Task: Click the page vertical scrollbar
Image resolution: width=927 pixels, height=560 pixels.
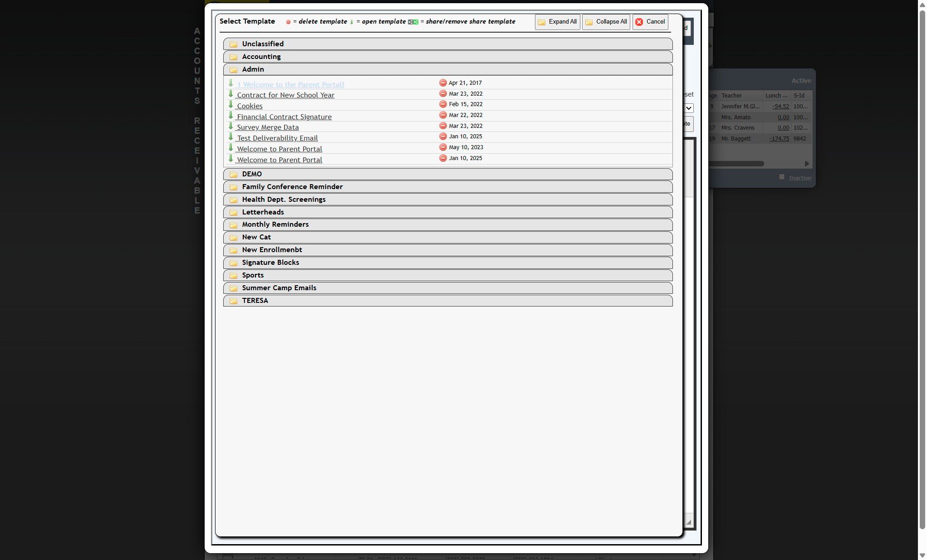Action: (922, 272)
